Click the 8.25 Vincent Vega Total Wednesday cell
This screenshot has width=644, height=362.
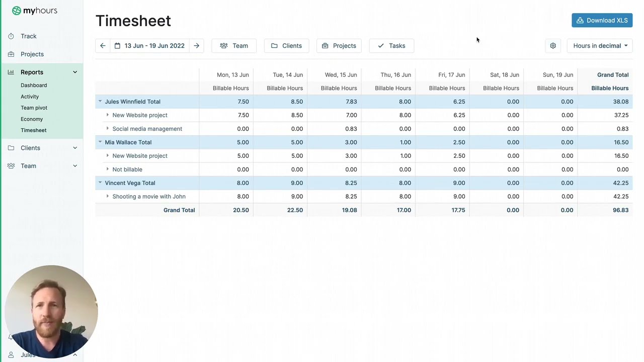coord(334,183)
